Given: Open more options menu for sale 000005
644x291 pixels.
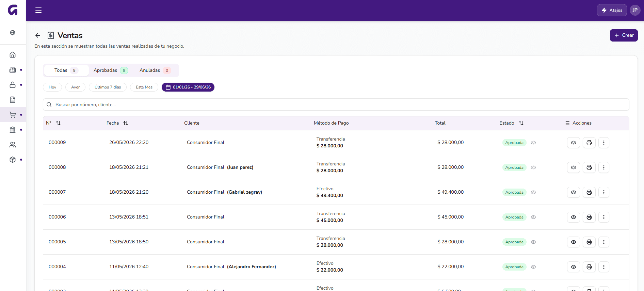Looking at the screenshot, I should [604, 242].
